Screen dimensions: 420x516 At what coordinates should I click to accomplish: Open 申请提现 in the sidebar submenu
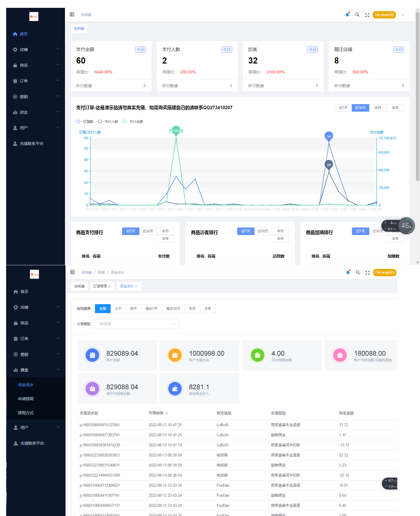(x=26, y=399)
